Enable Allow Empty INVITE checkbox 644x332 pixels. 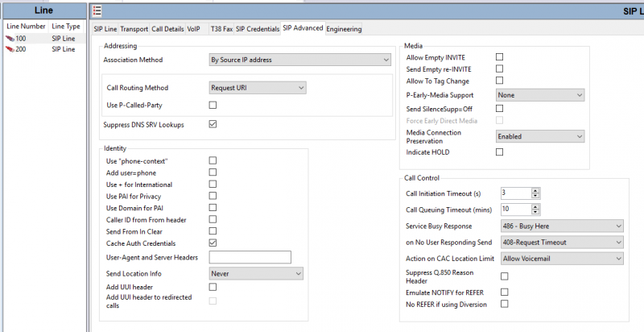point(499,56)
